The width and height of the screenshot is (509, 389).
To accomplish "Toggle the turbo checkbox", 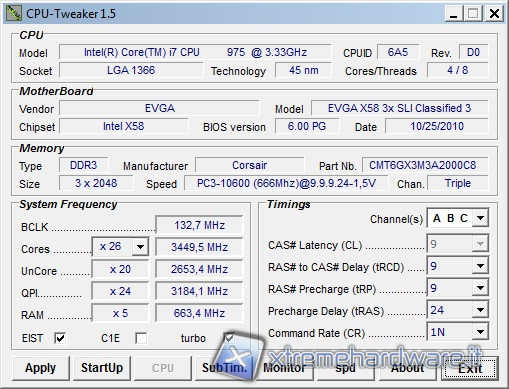I will point(229,338).
